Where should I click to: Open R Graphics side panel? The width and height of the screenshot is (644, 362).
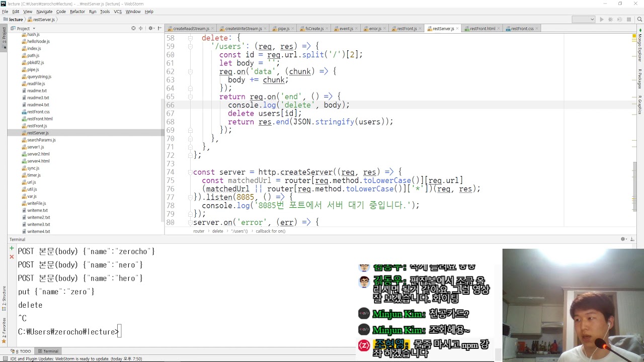coord(640,105)
